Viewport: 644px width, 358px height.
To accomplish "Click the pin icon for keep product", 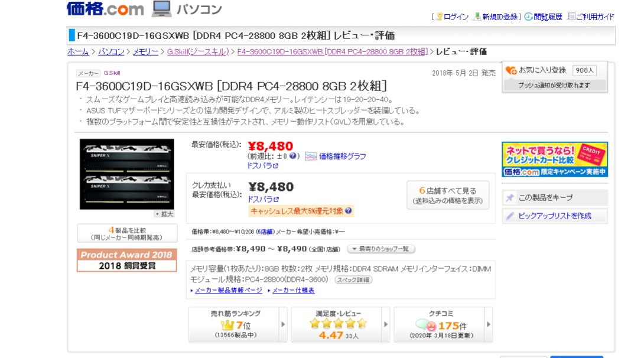I will (x=510, y=197).
